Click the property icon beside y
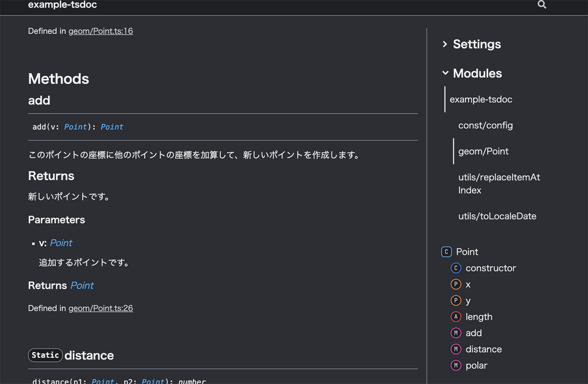Viewport: 588px width, 384px height. (456, 300)
